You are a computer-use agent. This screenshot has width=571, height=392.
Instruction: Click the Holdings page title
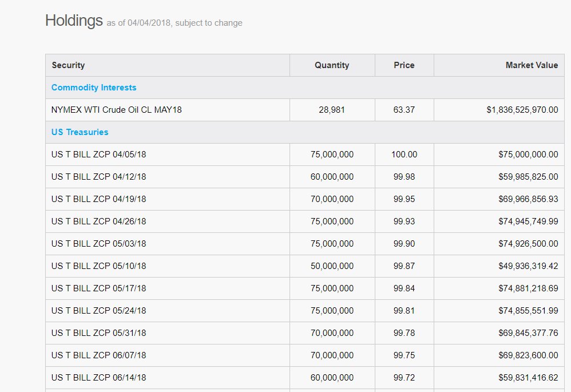click(x=74, y=21)
